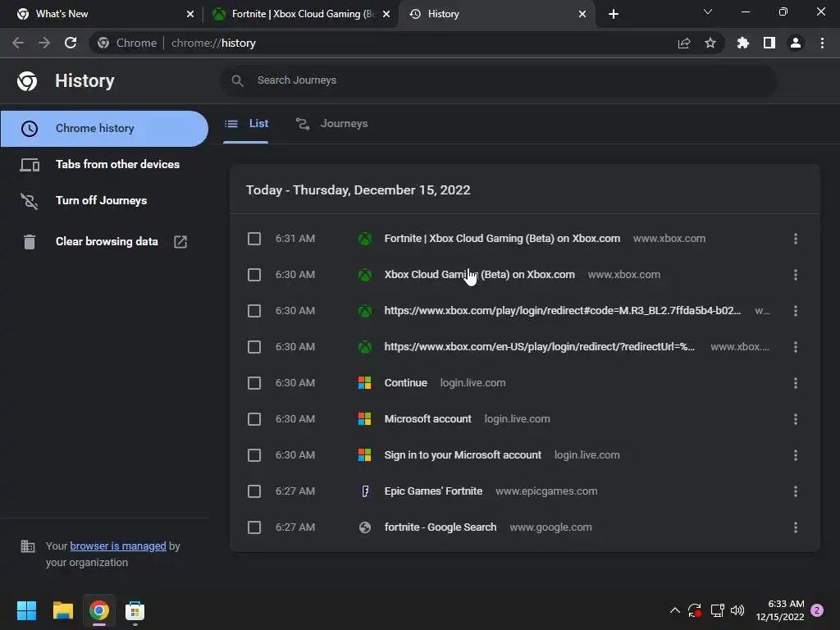This screenshot has height=630, width=840.
Task: Open actions menu for login/redirect#code entry
Action: tap(796, 311)
